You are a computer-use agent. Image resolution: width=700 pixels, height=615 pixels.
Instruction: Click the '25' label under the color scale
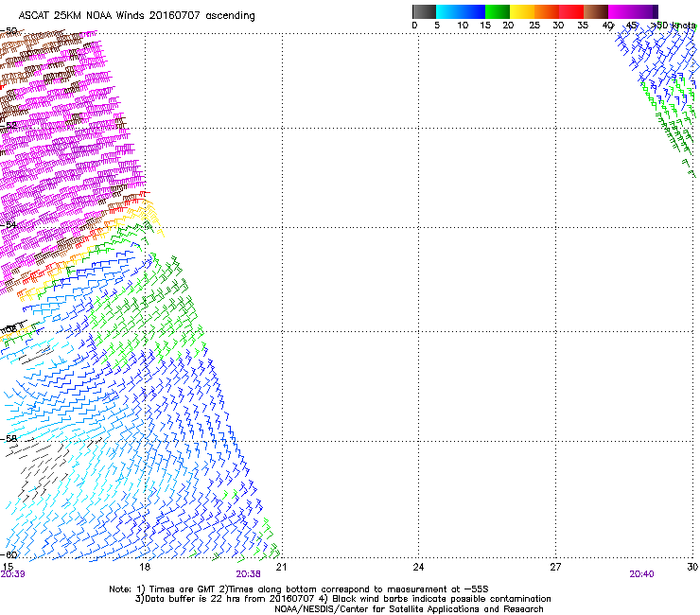[x=534, y=26]
